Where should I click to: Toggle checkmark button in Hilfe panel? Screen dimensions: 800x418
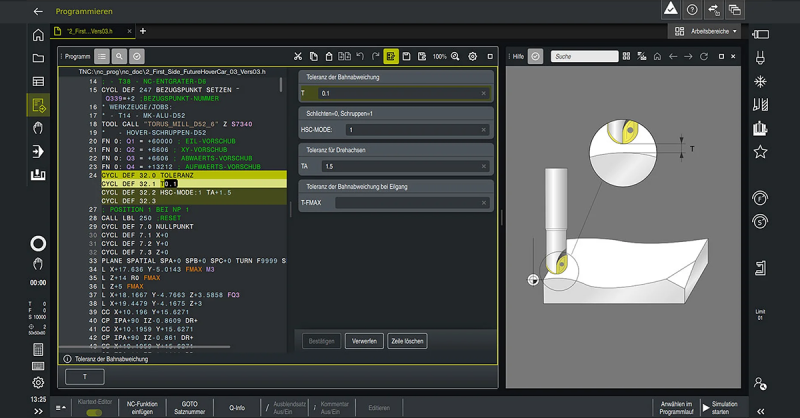pyautogui.click(x=535, y=56)
